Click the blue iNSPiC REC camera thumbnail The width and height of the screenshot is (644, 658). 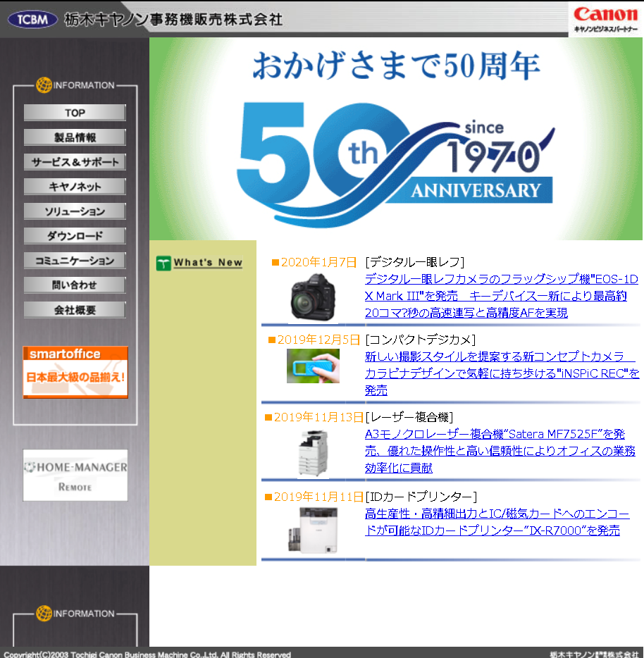[313, 366]
